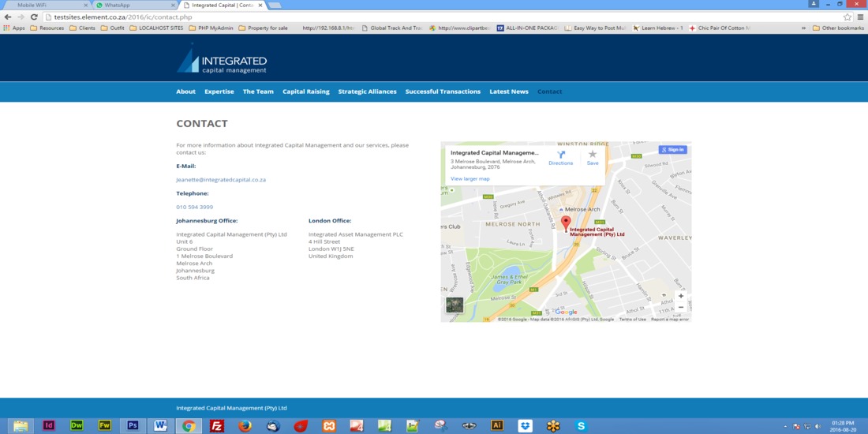Open Firefox from the taskbar

245,425
